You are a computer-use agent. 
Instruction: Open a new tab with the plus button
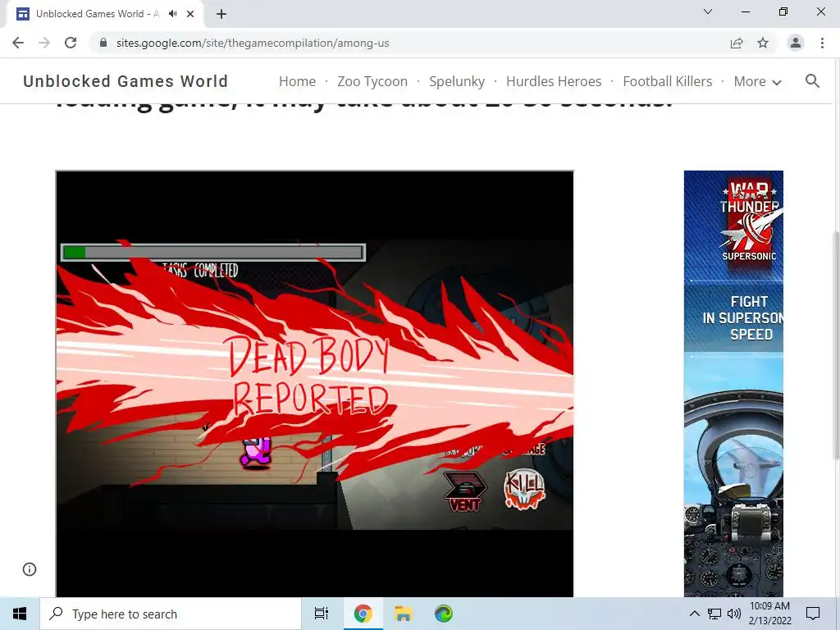point(221,14)
